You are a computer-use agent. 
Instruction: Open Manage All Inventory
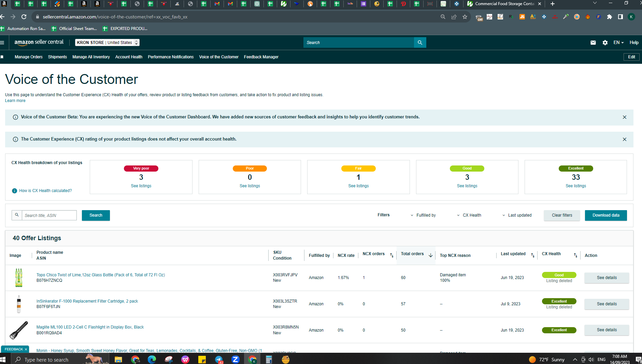click(91, 57)
